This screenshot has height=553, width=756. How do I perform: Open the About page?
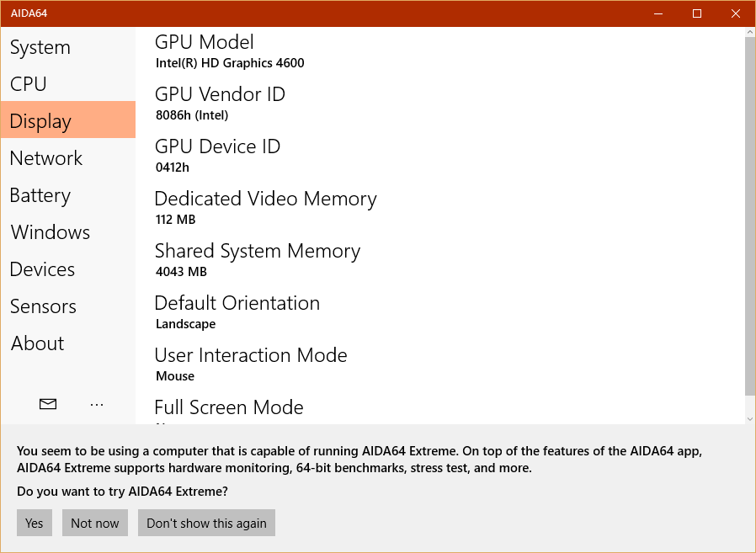click(x=37, y=343)
